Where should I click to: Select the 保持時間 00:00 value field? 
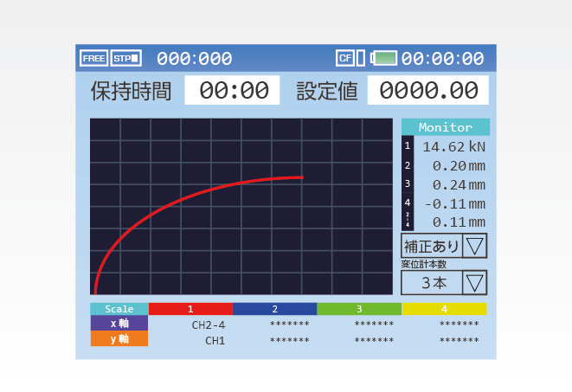232,90
